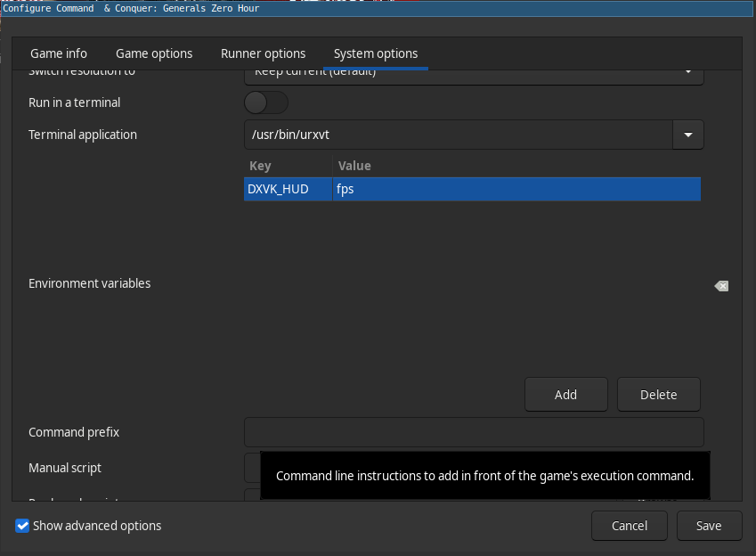Switch to the Game info tab

tap(59, 53)
